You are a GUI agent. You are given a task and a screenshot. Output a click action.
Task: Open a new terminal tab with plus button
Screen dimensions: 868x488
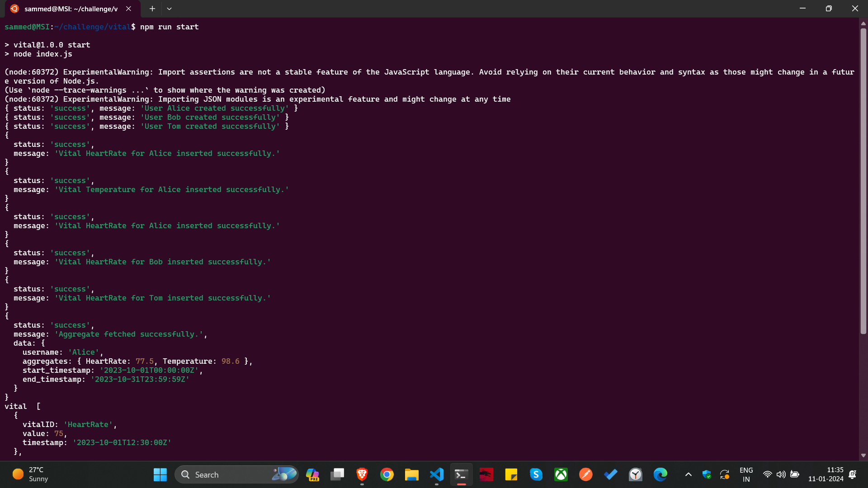pyautogui.click(x=152, y=9)
